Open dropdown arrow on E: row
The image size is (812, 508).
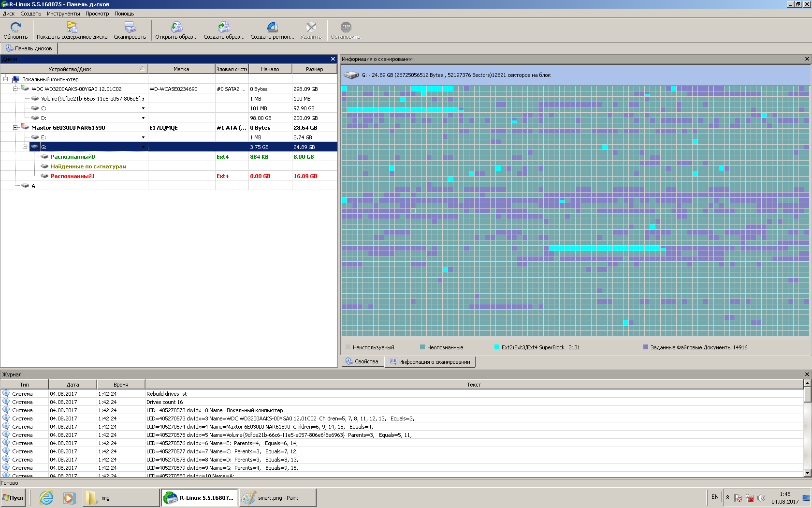[x=143, y=137]
